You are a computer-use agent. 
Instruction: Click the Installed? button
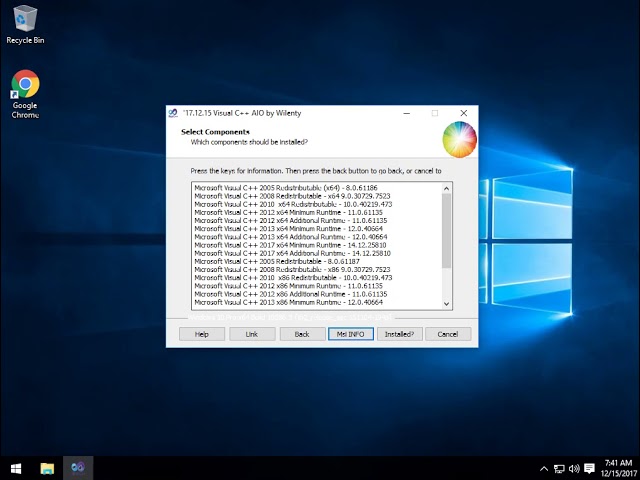(400, 334)
